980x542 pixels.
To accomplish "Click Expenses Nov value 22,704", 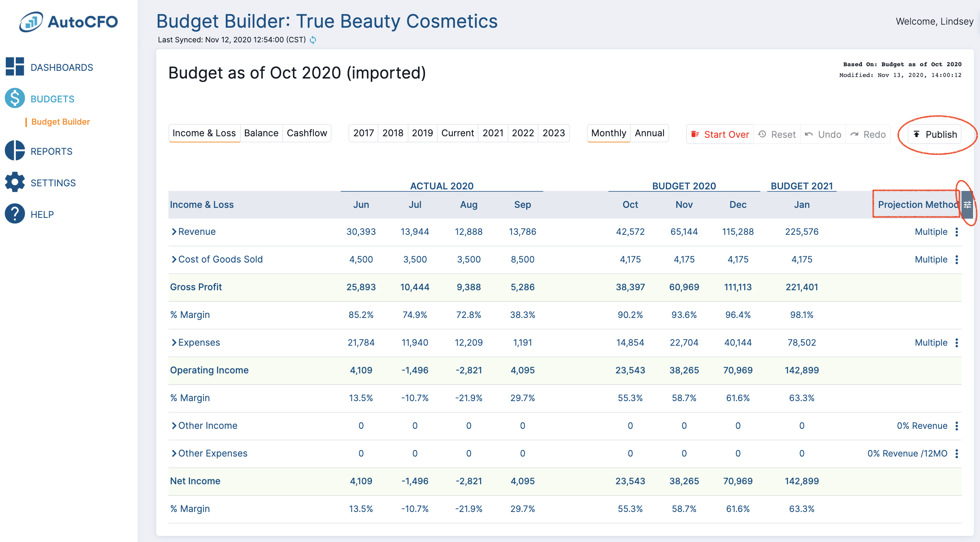I will click(x=684, y=343).
